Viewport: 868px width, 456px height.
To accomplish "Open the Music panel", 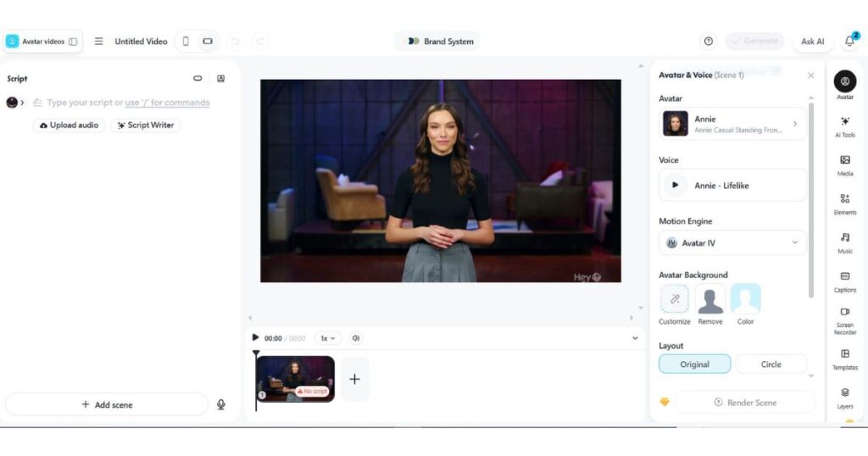I will pos(845,243).
